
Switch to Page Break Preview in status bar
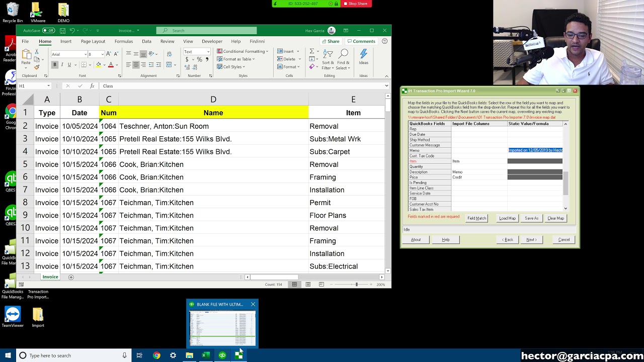click(321, 285)
